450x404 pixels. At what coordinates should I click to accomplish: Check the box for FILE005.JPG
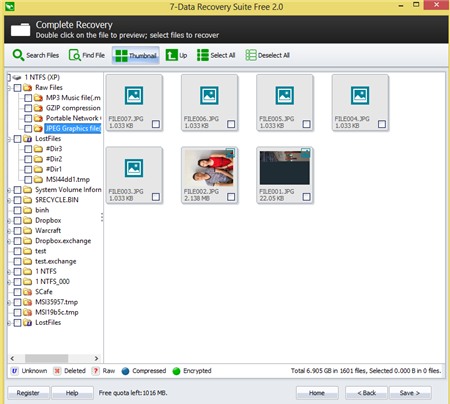pos(306,124)
